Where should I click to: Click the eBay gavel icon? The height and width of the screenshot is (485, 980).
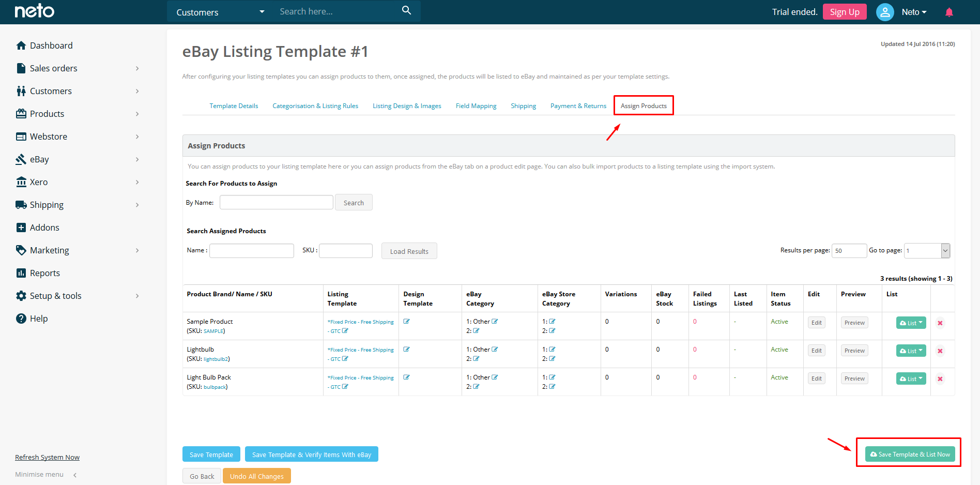click(21, 159)
